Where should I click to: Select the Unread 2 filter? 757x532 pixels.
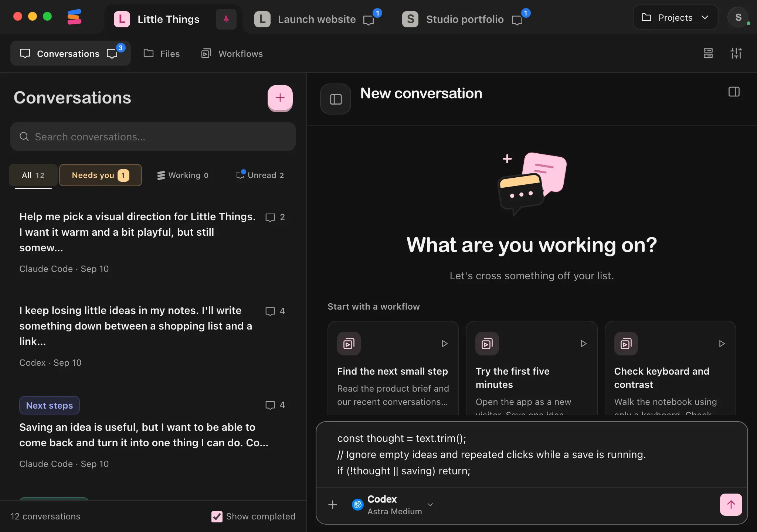tap(260, 175)
